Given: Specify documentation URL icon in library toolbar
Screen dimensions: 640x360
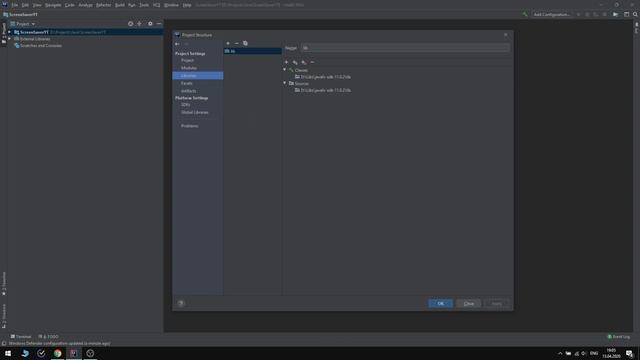Looking at the screenshot, I should 295,62.
